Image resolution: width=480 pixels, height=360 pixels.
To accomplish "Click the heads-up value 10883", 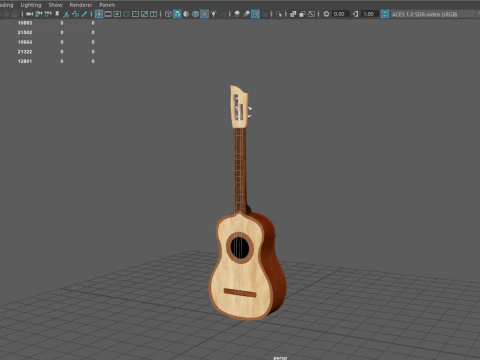I will pos(25,23).
